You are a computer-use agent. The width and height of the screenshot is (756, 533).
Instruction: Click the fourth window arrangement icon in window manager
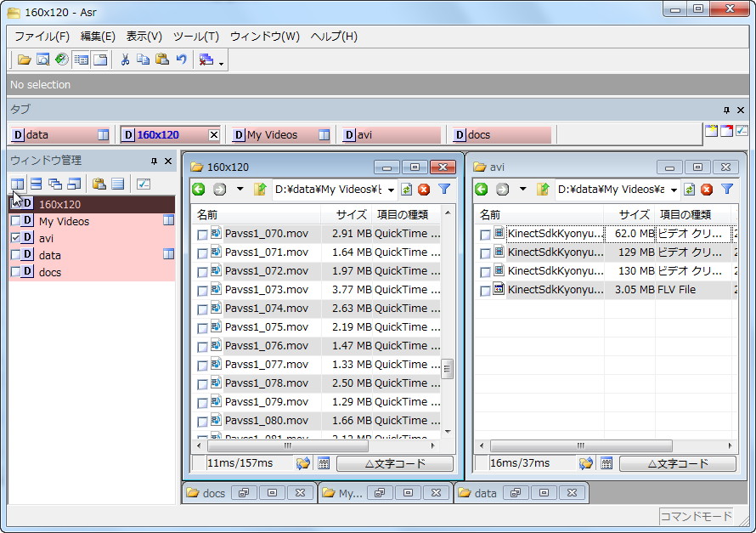(74, 184)
